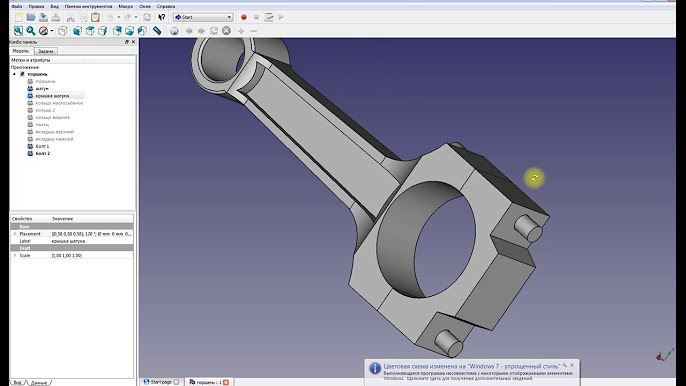Set Rear view cube icon

point(117,31)
